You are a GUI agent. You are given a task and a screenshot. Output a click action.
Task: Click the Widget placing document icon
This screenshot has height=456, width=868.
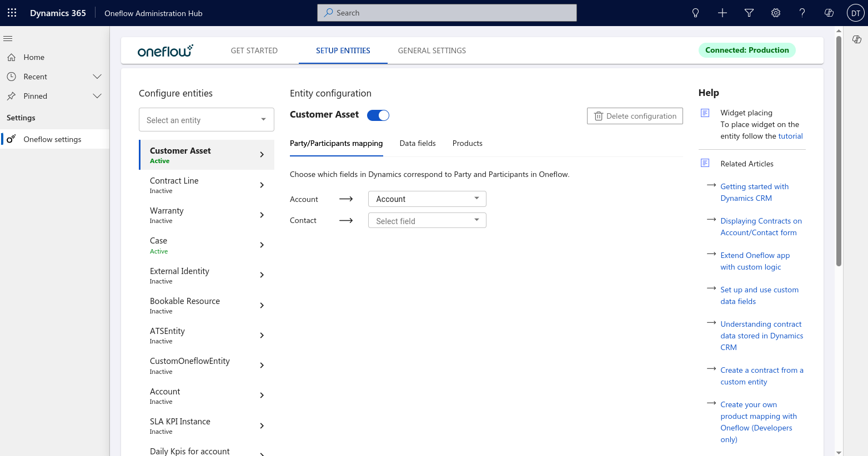[x=705, y=113]
